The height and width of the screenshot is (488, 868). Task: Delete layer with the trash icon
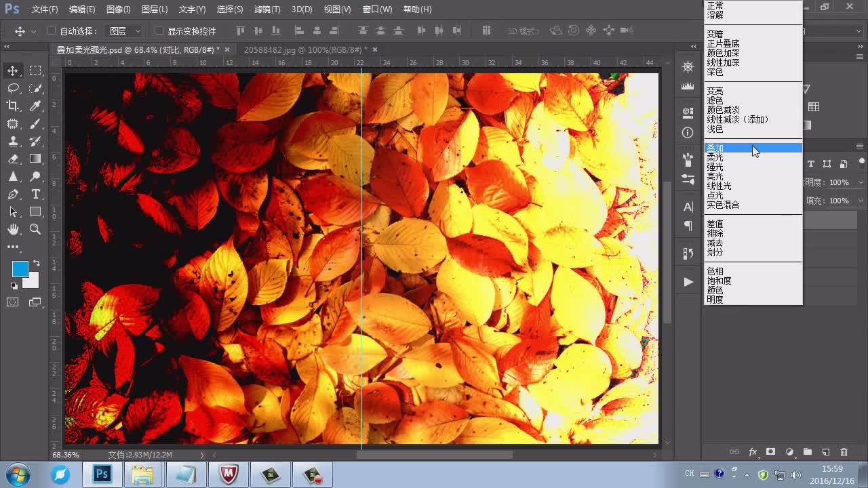[x=844, y=452]
